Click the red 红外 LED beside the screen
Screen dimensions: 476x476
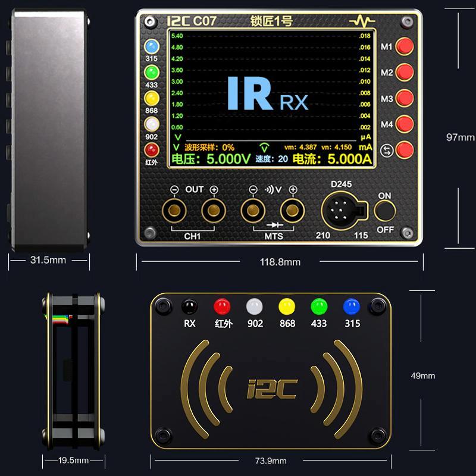tap(152, 149)
